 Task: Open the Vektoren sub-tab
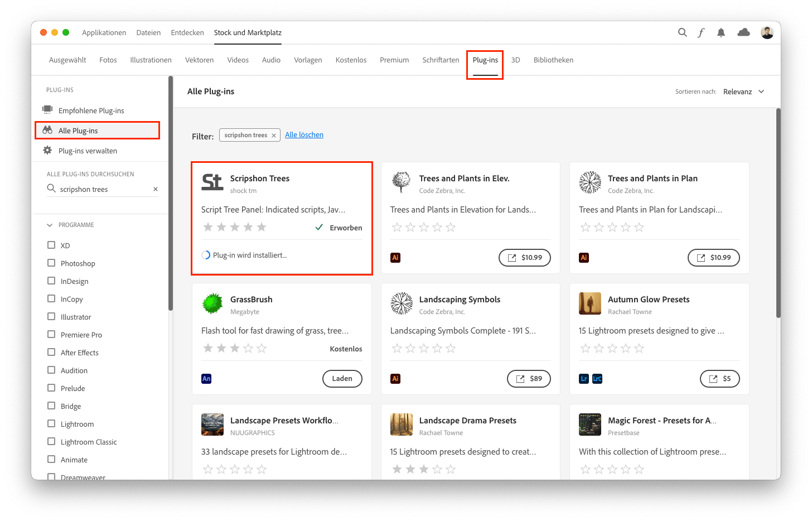click(x=199, y=60)
